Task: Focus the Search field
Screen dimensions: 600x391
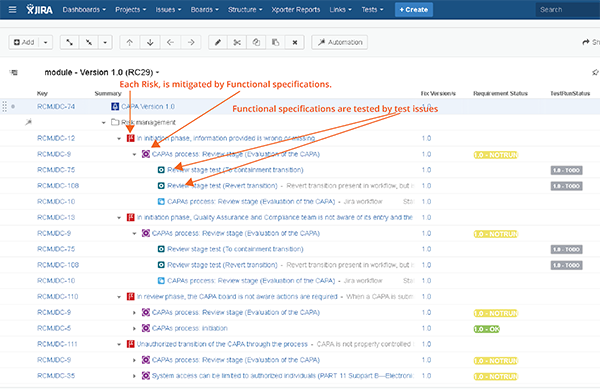Action: 568,10
